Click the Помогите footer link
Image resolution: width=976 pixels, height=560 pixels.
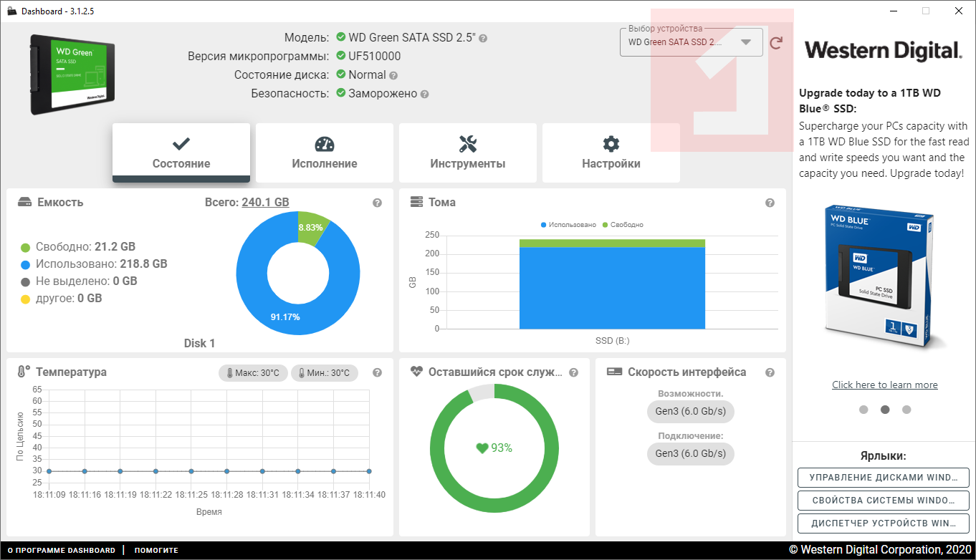click(156, 551)
